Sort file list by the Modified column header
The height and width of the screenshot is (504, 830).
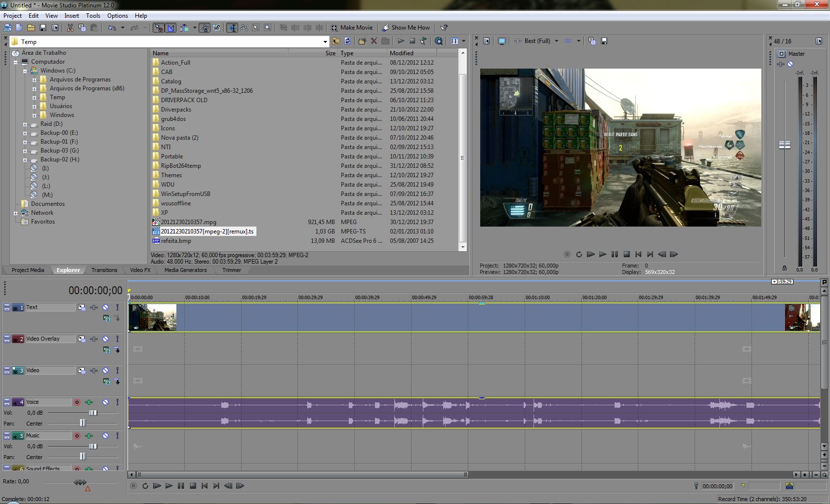tap(412, 53)
